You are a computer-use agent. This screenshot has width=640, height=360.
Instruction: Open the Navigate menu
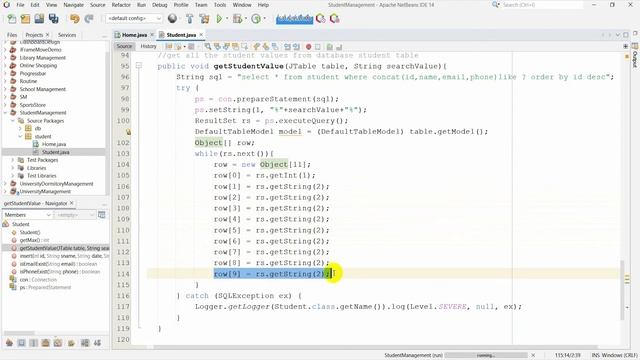[x=73, y=5]
